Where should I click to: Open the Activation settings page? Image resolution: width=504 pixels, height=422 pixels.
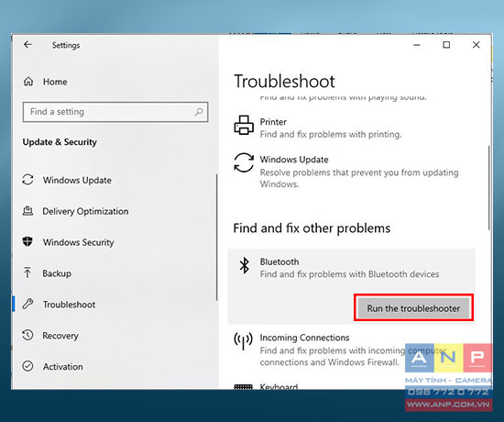point(63,367)
